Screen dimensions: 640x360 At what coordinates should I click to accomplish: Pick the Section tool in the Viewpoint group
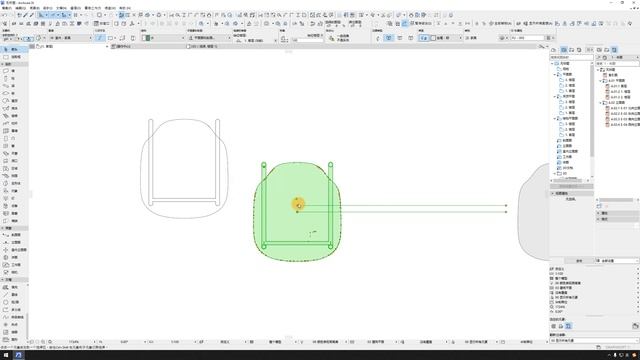click(14, 235)
